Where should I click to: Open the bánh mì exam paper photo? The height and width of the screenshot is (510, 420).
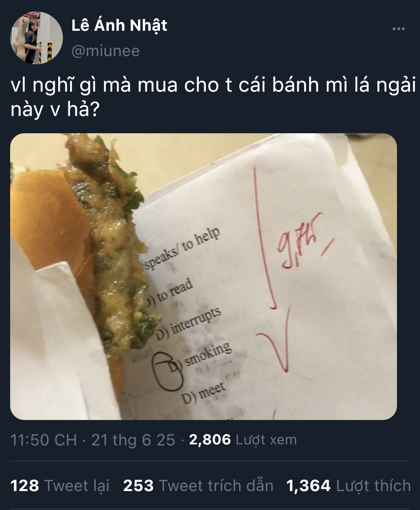pyautogui.click(x=204, y=277)
